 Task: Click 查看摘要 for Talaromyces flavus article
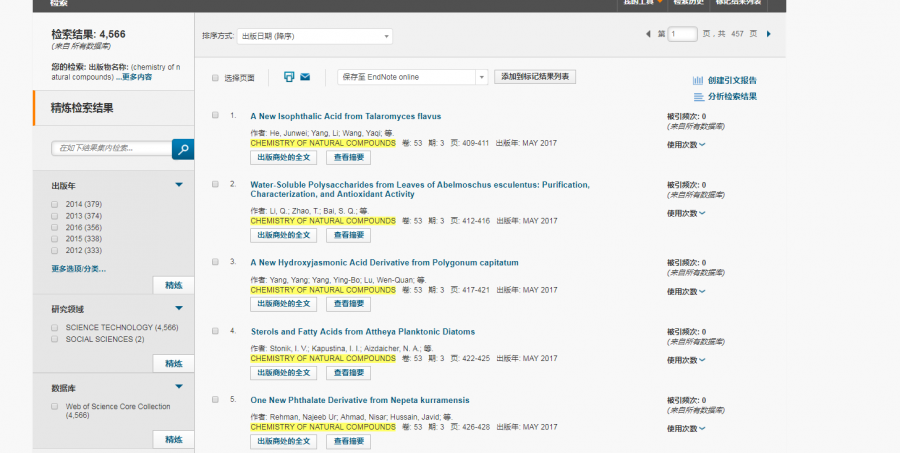coord(348,157)
